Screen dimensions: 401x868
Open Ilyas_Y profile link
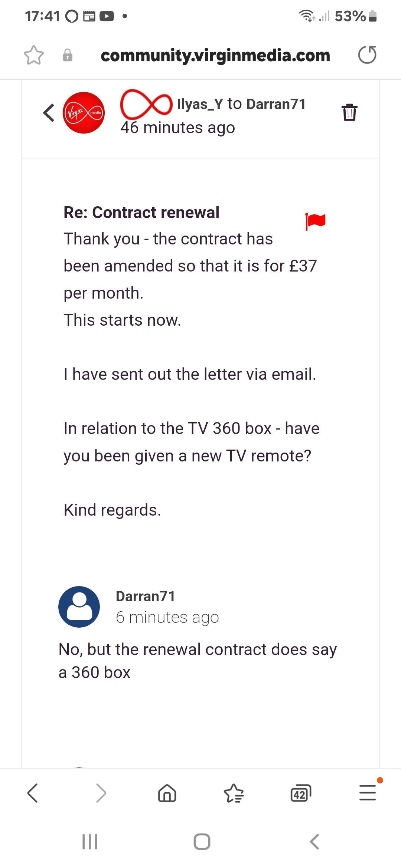point(200,104)
